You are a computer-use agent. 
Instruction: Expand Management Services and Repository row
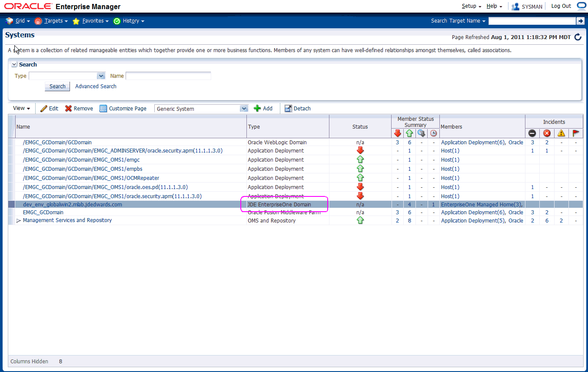click(x=19, y=221)
